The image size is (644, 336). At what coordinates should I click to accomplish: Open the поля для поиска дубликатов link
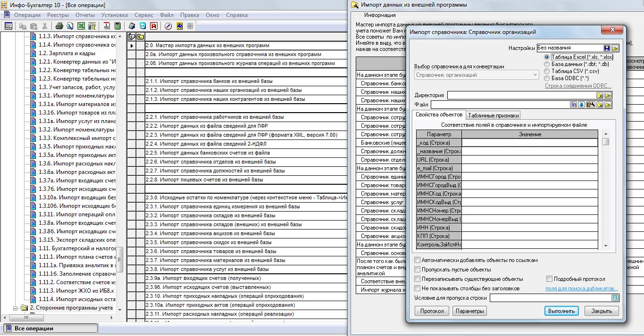click(x=581, y=288)
